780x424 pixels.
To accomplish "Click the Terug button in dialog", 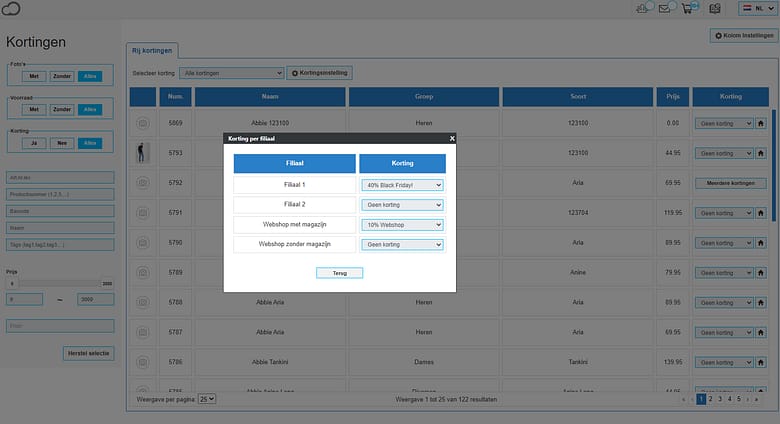I will (x=340, y=272).
